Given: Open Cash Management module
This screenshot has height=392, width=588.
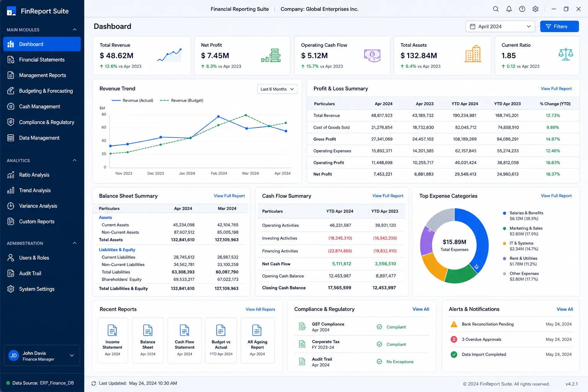Looking at the screenshot, I should point(42,106).
